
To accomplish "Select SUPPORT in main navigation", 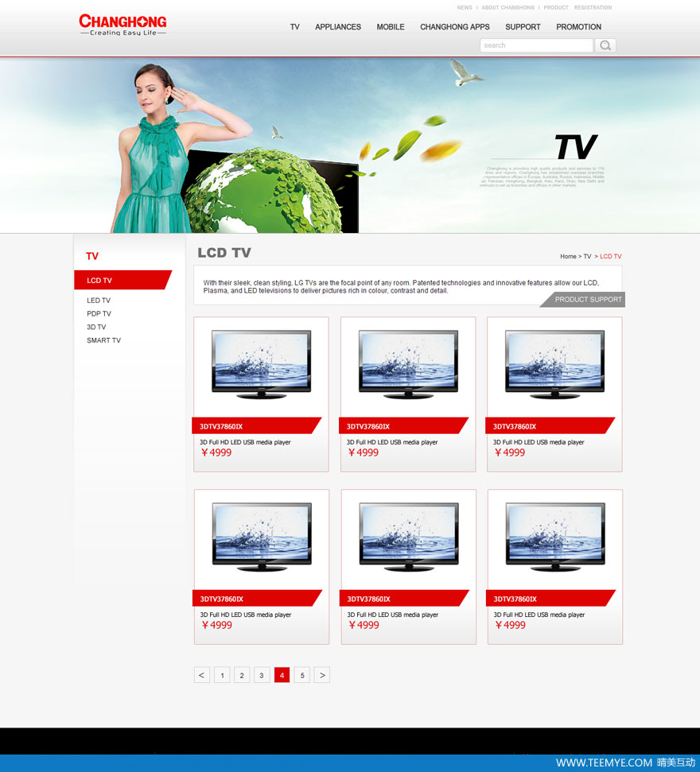I will (523, 26).
